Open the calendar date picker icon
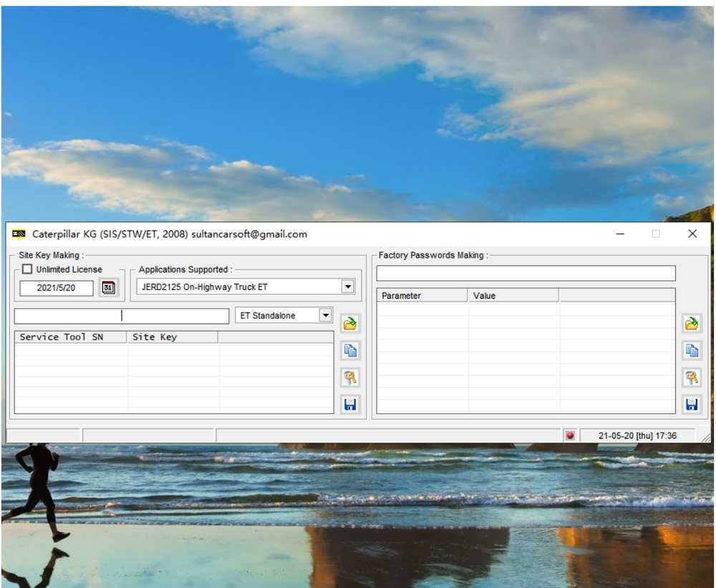This screenshot has width=716, height=588. point(108,288)
